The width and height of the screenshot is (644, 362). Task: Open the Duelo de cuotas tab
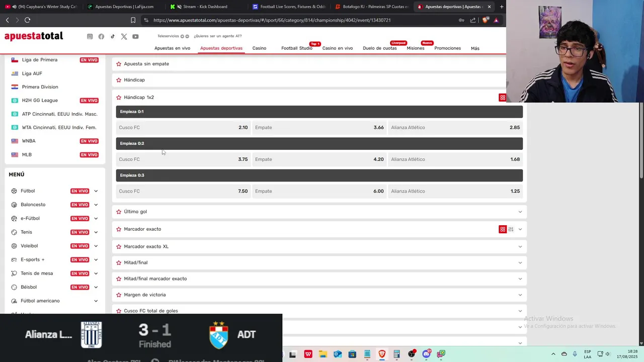[x=380, y=48]
